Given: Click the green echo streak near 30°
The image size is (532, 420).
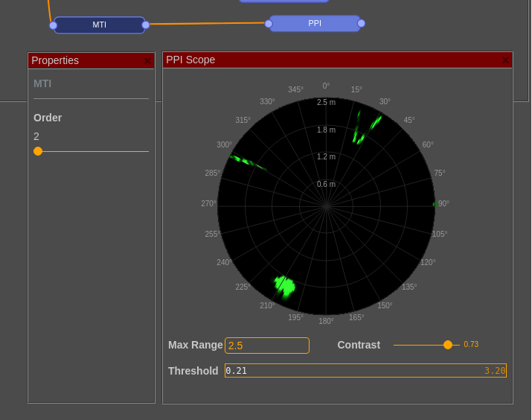Looking at the screenshot, I should (x=368, y=127).
